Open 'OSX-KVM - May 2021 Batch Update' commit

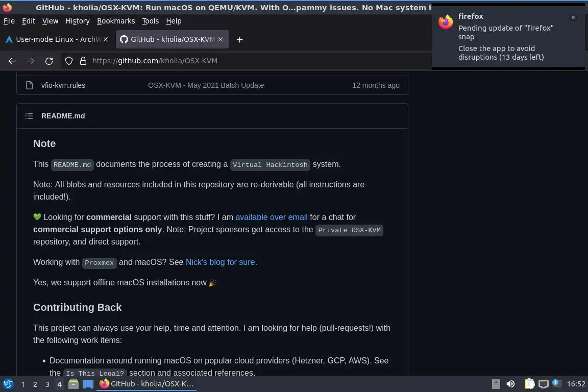coord(206,85)
